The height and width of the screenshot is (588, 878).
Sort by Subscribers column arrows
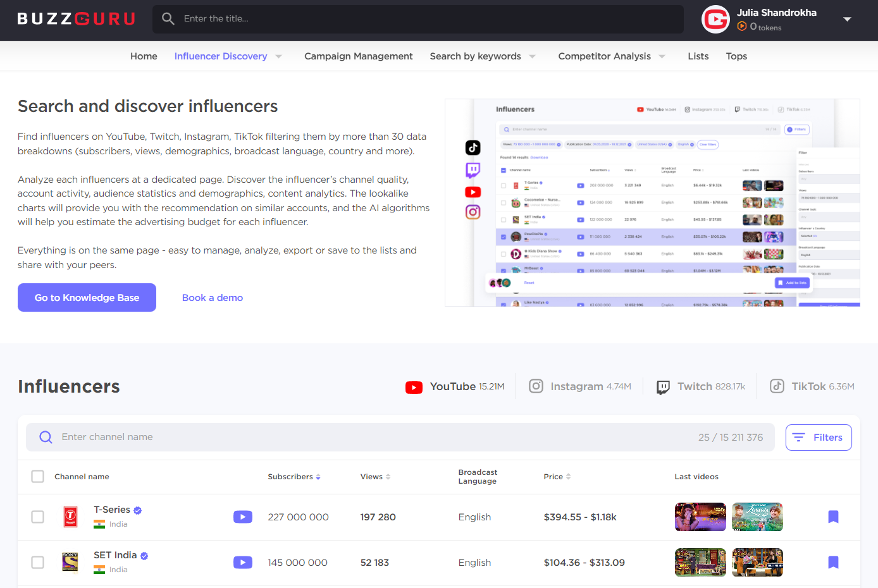point(318,477)
